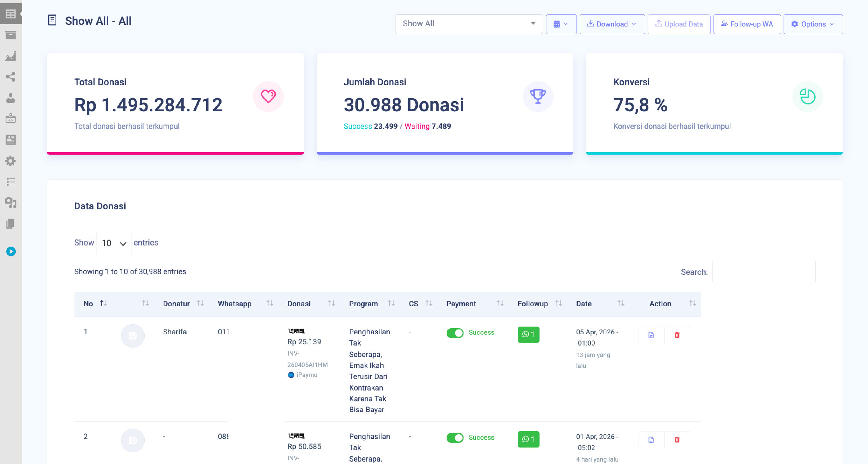This screenshot has width=868, height=464.
Task: Open the share icon in the sidebar
Action: click(x=11, y=77)
